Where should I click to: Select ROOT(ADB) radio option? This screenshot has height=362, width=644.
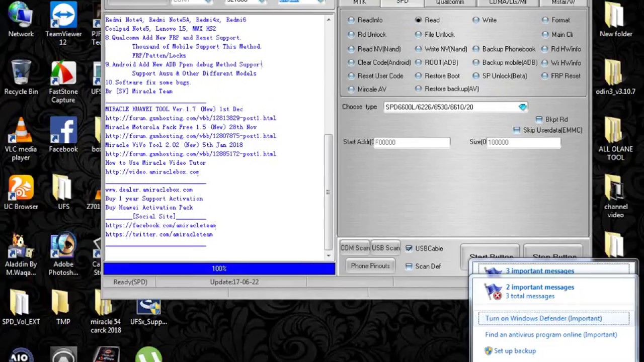pos(419,63)
